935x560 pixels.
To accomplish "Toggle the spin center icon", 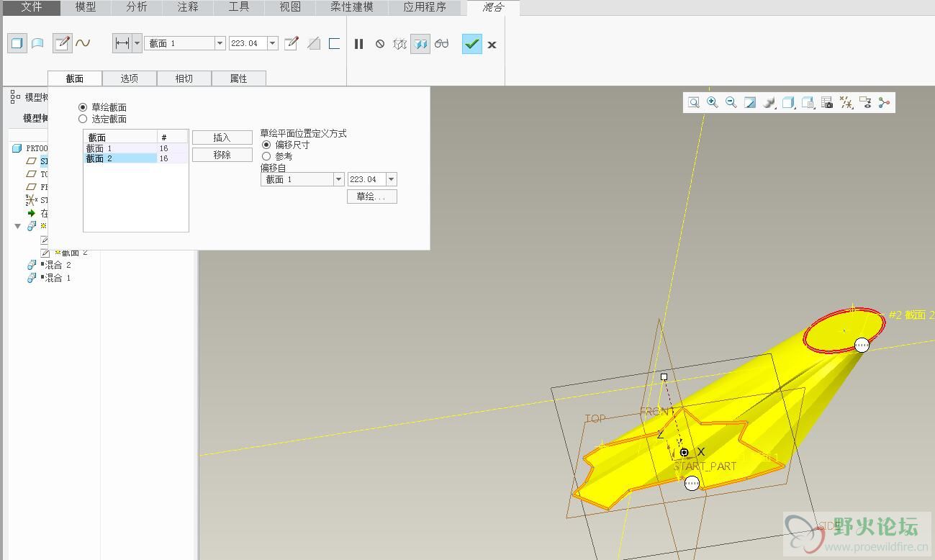I will [x=884, y=103].
